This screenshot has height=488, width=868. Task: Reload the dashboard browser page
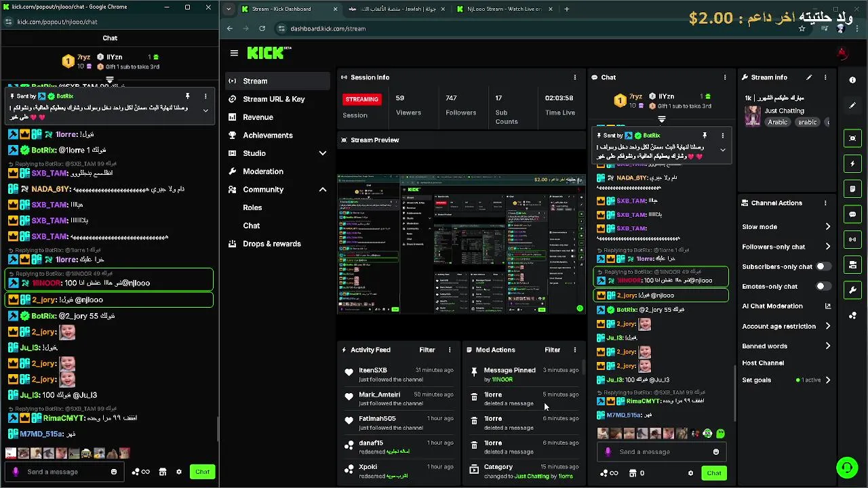(262, 28)
